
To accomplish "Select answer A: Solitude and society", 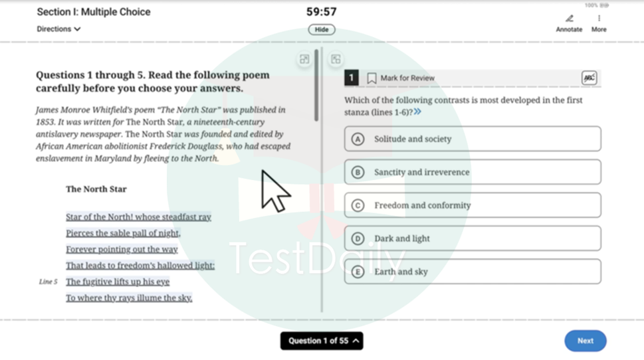I will pyautogui.click(x=473, y=139).
